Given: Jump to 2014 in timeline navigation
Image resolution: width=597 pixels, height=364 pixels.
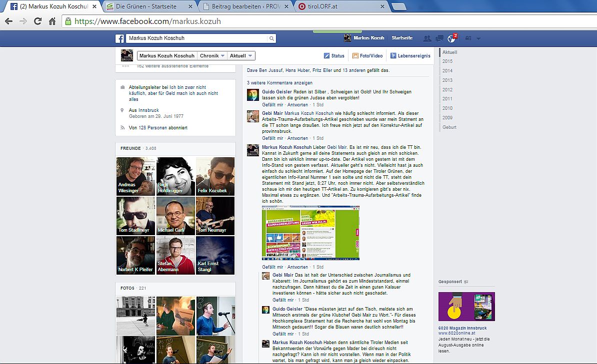Looking at the screenshot, I should pos(447,71).
